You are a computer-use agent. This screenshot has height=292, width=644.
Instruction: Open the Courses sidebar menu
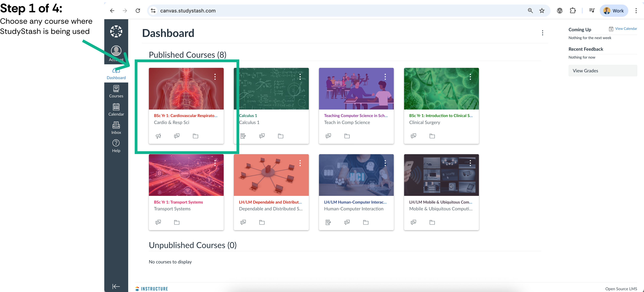tap(116, 92)
